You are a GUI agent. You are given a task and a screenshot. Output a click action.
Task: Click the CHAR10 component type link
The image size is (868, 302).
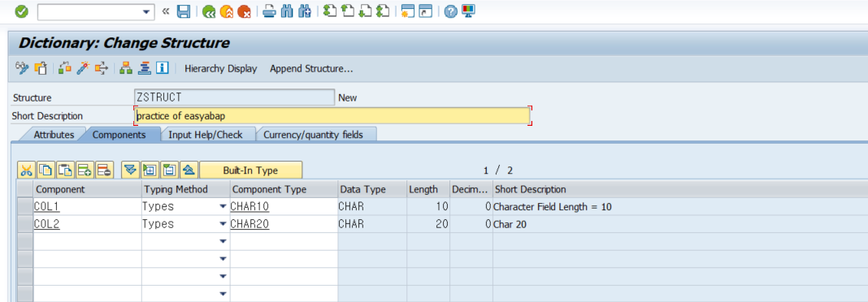pos(250,207)
